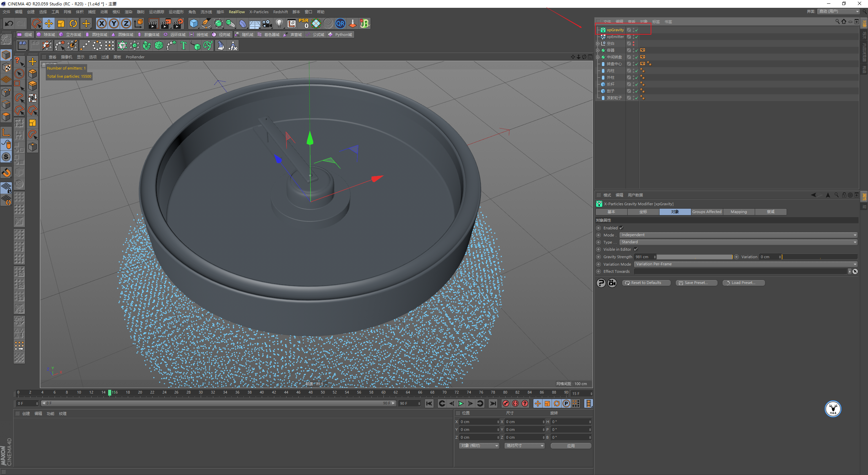Image resolution: width=868 pixels, height=475 pixels.
Task: Expand the 容器 object tree node
Action: click(598, 50)
